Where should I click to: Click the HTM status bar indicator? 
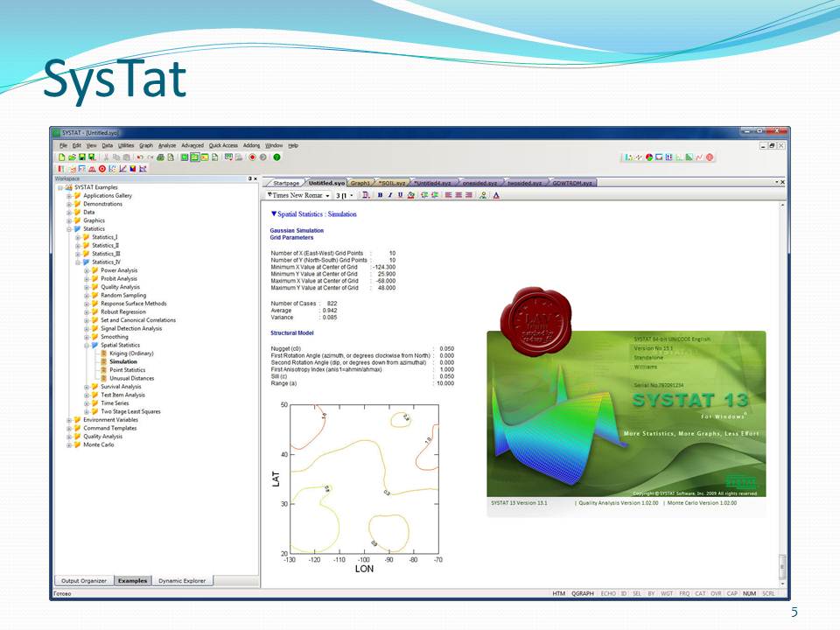(x=559, y=593)
